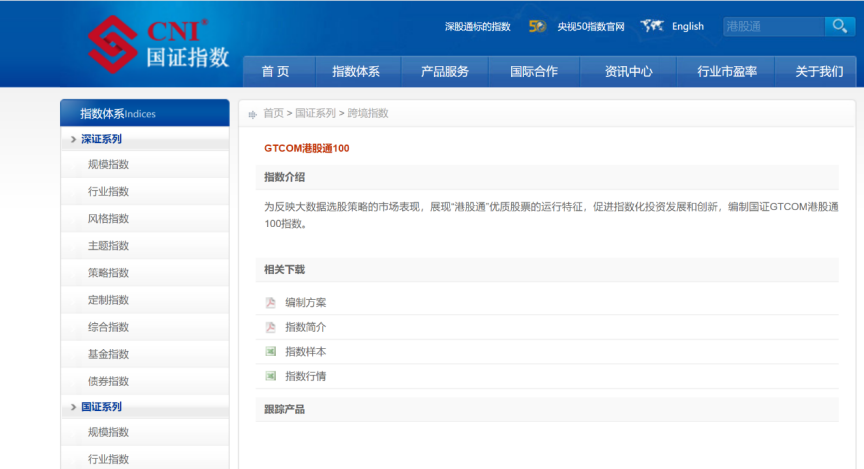
Task: Click the spreadsheet icon beside 指数行情
Action: pyautogui.click(x=271, y=376)
